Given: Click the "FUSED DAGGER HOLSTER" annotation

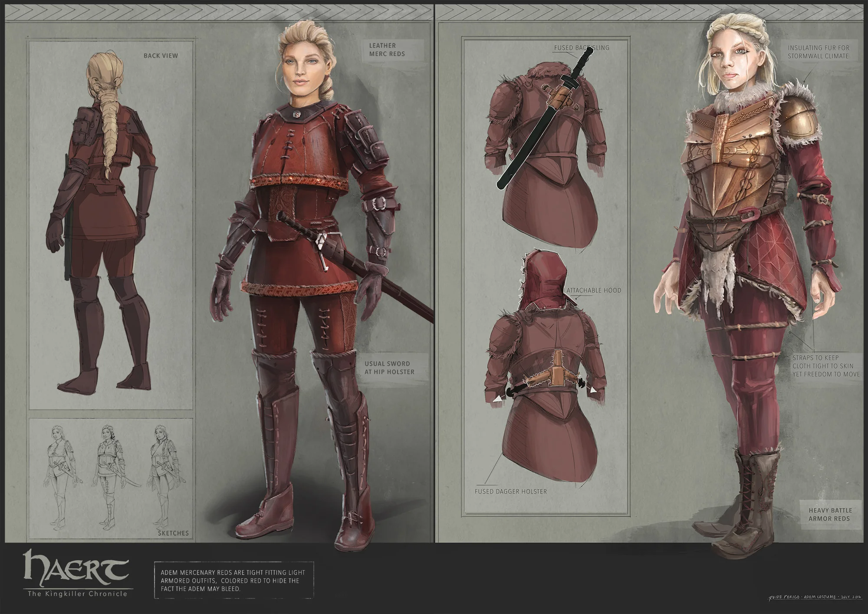Looking at the screenshot, I should pyautogui.click(x=511, y=492).
